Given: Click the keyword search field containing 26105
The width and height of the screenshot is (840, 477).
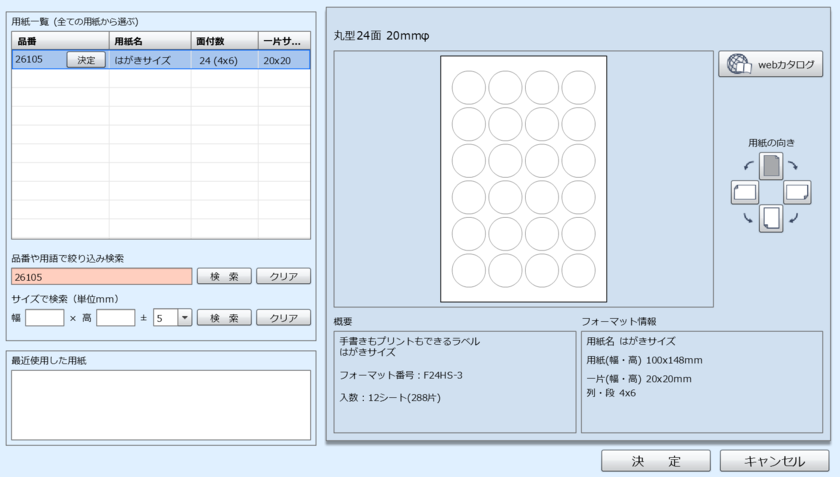Looking at the screenshot, I should pyautogui.click(x=101, y=276).
